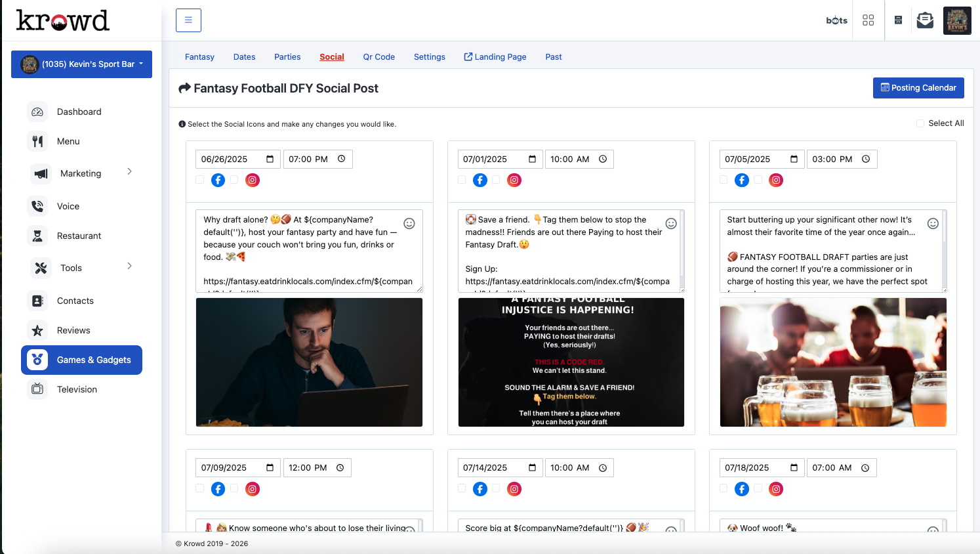Screen dimensions: 980x554
Task: Switch to the Qr Code tab
Action: [x=378, y=57]
